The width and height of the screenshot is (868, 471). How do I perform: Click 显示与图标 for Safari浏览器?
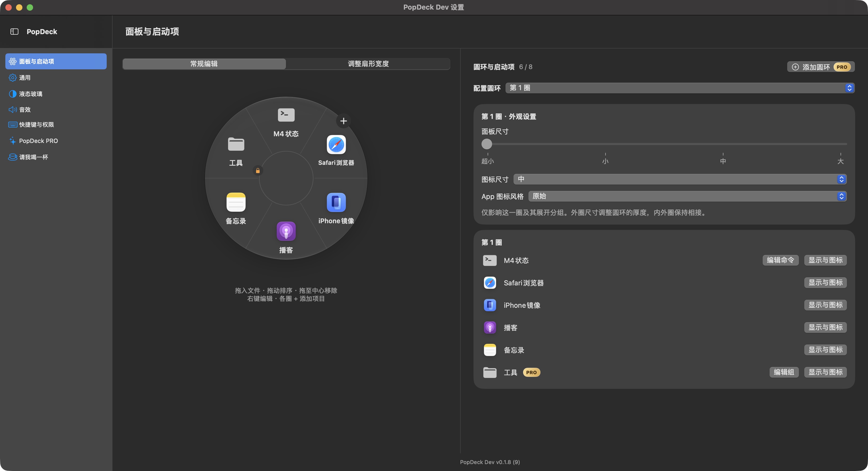(826, 283)
